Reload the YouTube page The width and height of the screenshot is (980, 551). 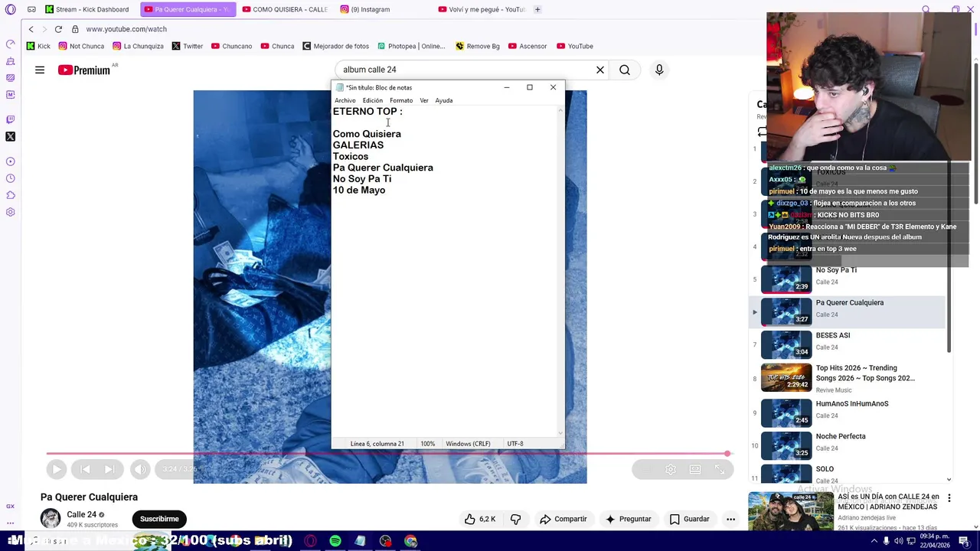[58, 29]
